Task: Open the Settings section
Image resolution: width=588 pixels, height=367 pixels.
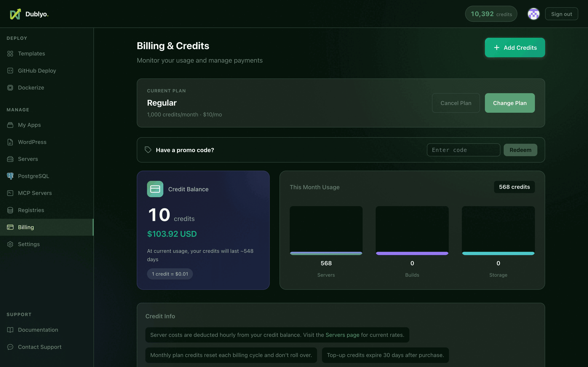Action: [x=29, y=244]
